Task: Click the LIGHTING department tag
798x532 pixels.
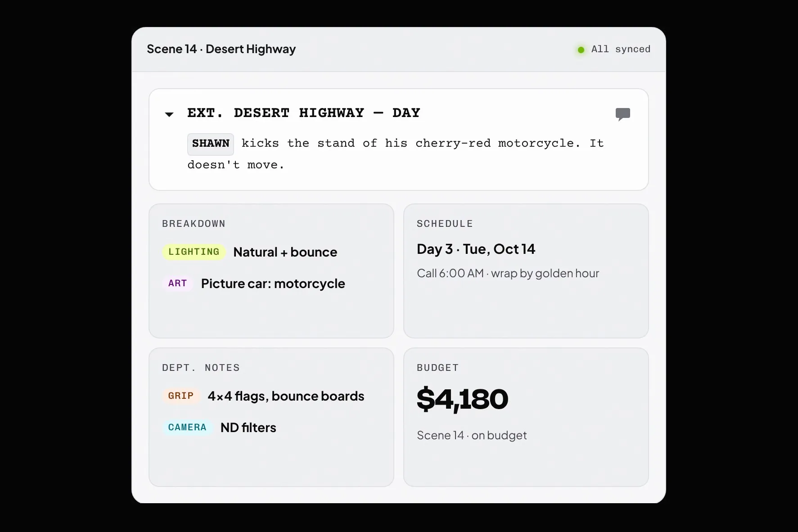Action: [x=194, y=252]
